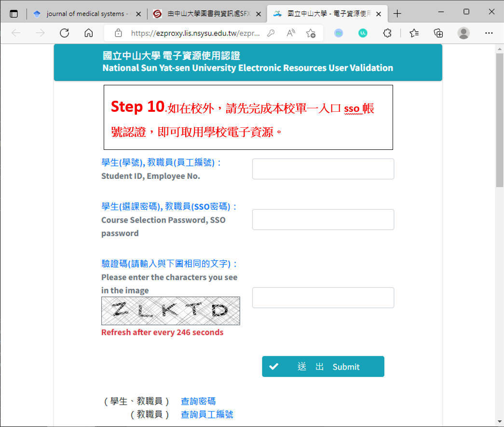This screenshot has width=504, height=427.
Task: Open the Settings ellipsis menu
Action: [489, 33]
